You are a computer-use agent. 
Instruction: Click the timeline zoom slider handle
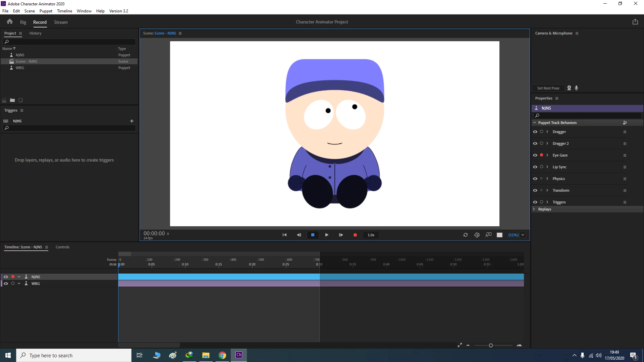coord(491,346)
